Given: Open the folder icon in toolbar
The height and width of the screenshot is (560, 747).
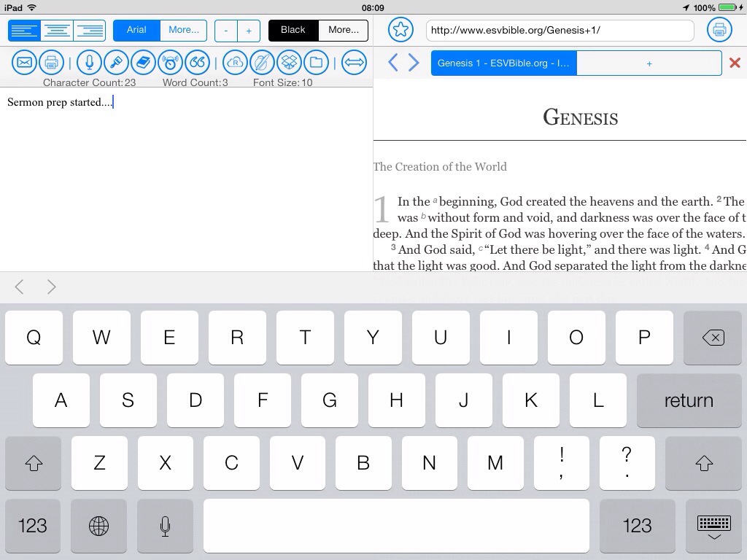Looking at the screenshot, I should click(316, 63).
